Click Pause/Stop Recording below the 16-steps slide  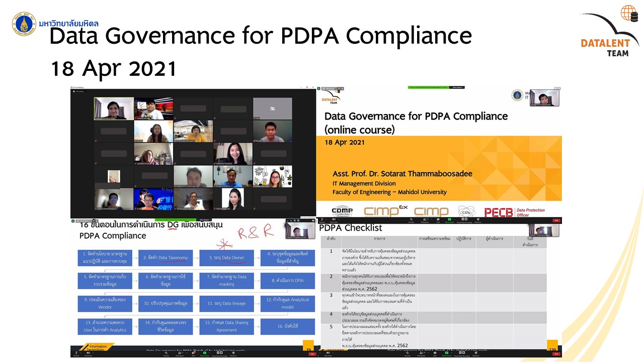tap(219, 354)
